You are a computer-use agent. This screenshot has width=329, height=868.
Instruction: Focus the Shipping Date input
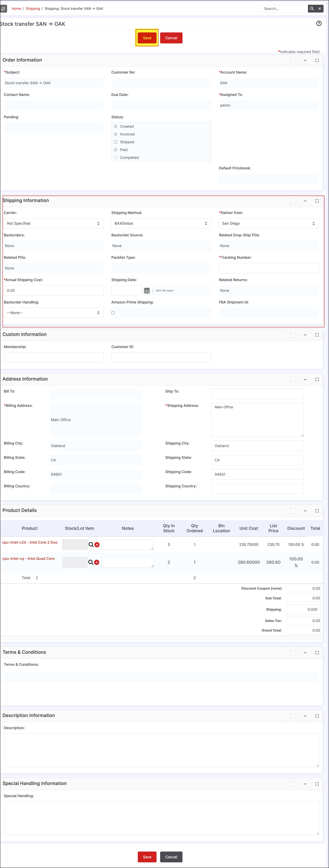(126, 290)
